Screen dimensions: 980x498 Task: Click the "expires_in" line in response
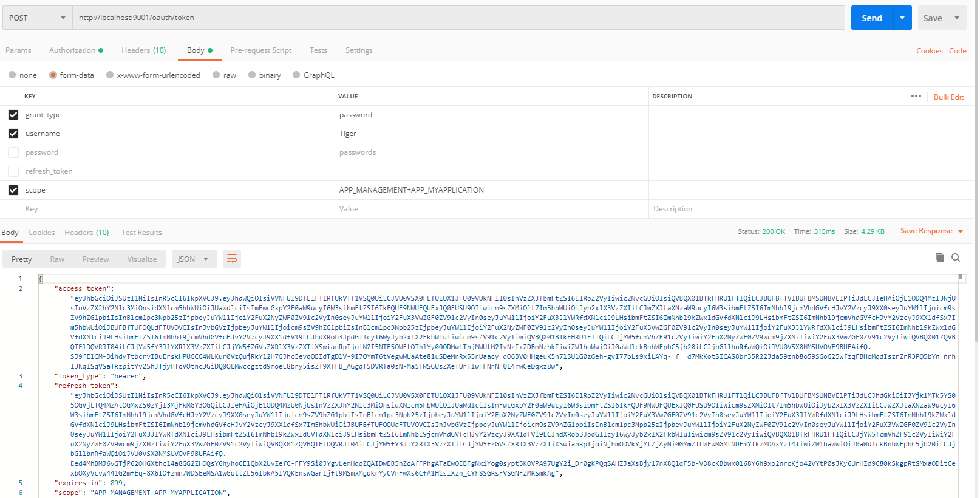(x=90, y=483)
